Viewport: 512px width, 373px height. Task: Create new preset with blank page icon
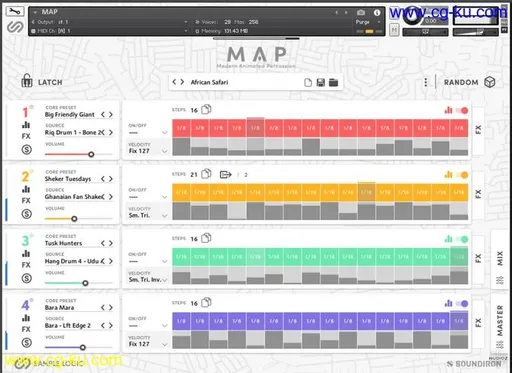(x=308, y=82)
